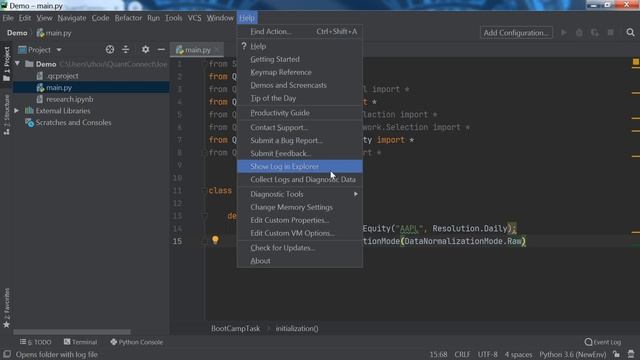This screenshot has height=360, width=640.
Task: Click BootCampTask breadcrumb at editor bottom
Action: (x=236, y=329)
